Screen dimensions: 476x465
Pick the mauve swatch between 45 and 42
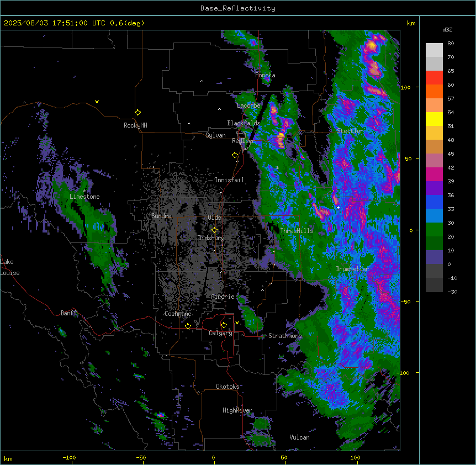click(x=434, y=161)
